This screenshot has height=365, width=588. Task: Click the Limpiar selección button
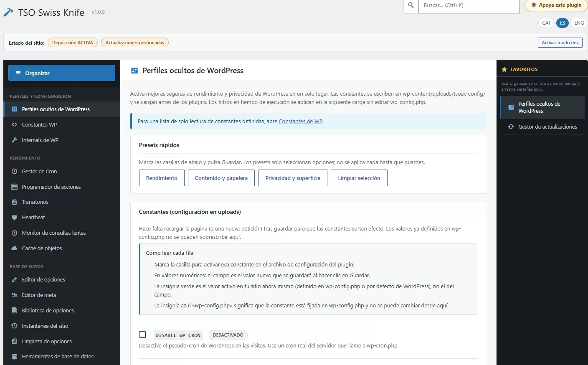(x=359, y=178)
